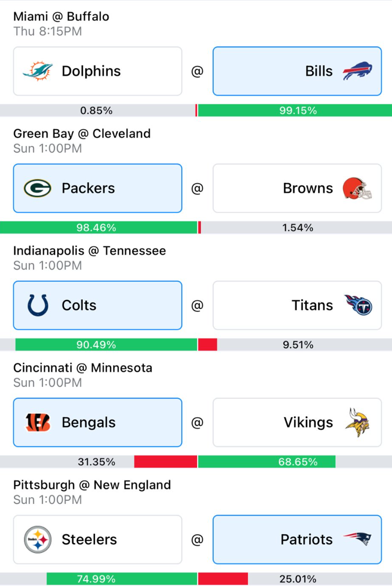The image size is (392, 586).
Task: Pick the Steelers over the Patriots
Action: (98, 540)
